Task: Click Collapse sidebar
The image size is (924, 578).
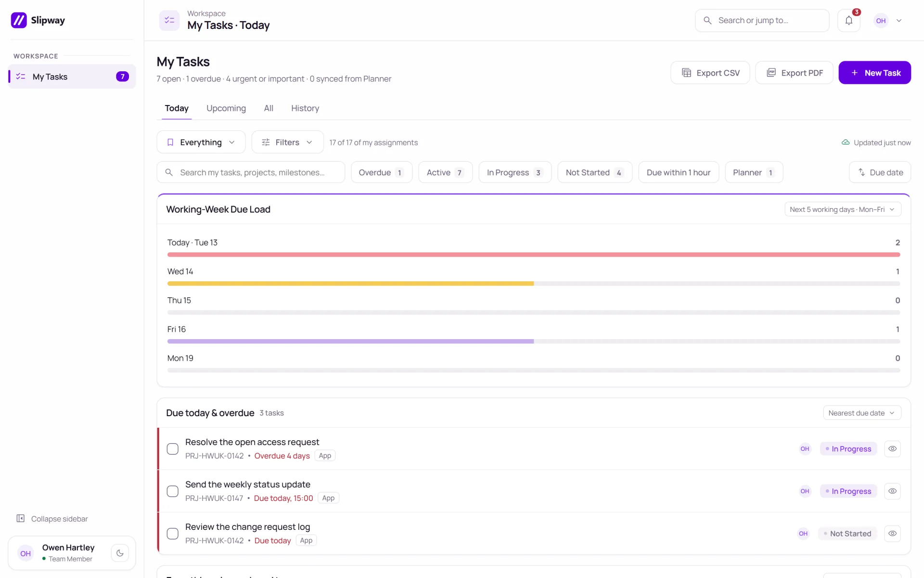Action: [52, 519]
